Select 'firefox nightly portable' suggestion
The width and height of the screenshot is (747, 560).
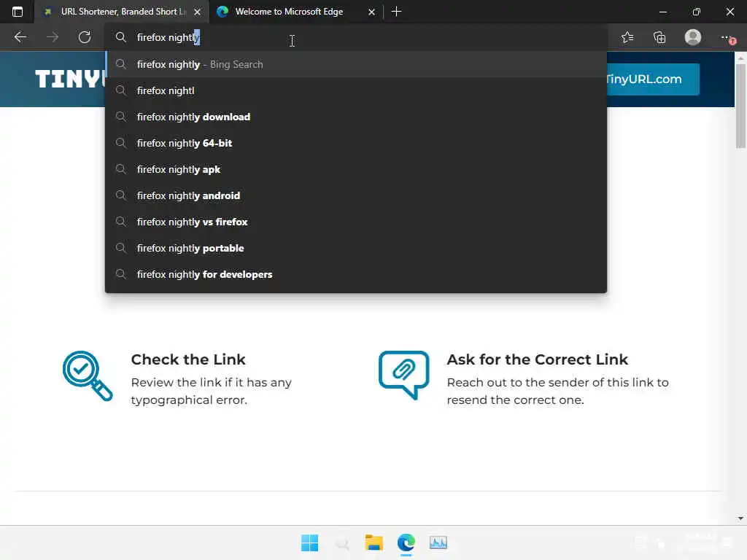click(x=356, y=248)
